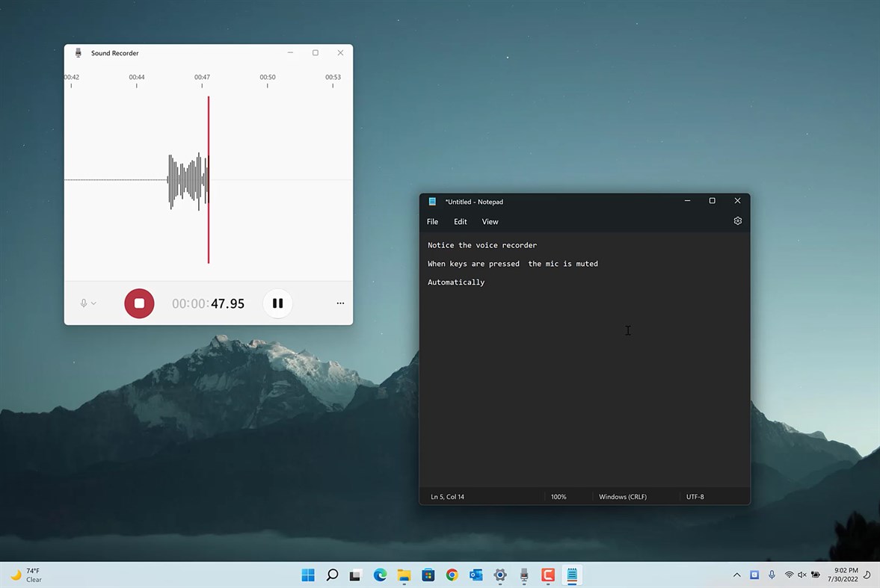Click the microphone icon in the system tray
This screenshot has width=880, height=588.
[772, 575]
